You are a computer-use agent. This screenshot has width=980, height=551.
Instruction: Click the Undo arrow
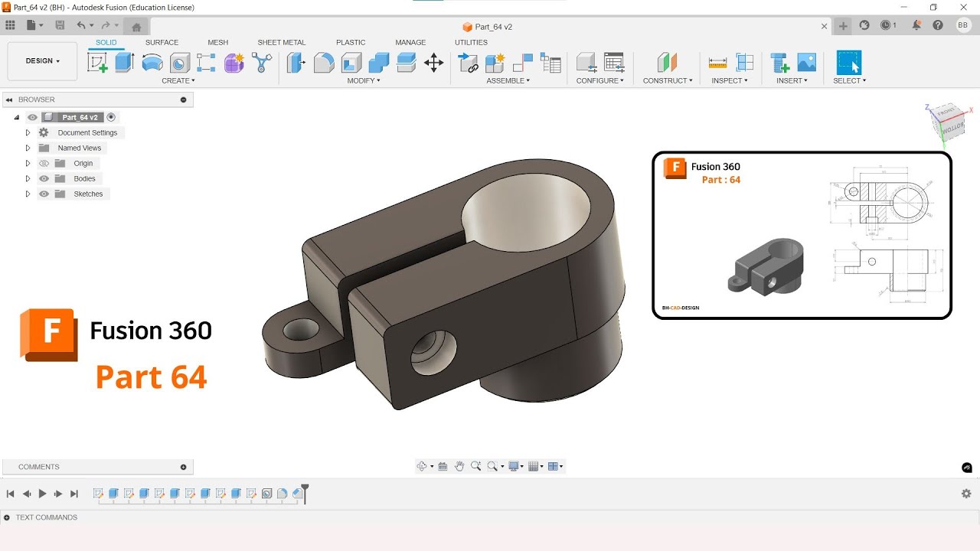coord(80,25)
